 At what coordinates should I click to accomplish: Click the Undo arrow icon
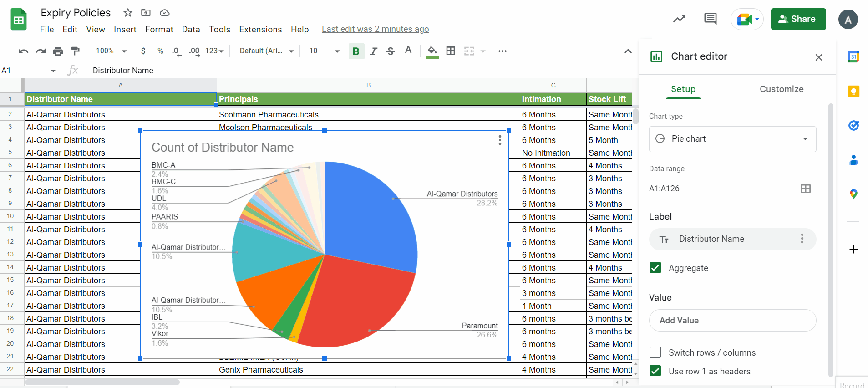(x=23, y=51)
